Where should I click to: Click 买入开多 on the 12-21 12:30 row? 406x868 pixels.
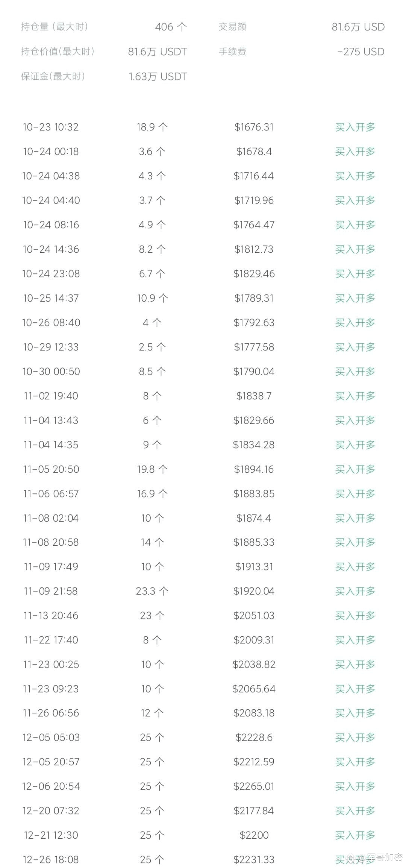pos(355,835)
